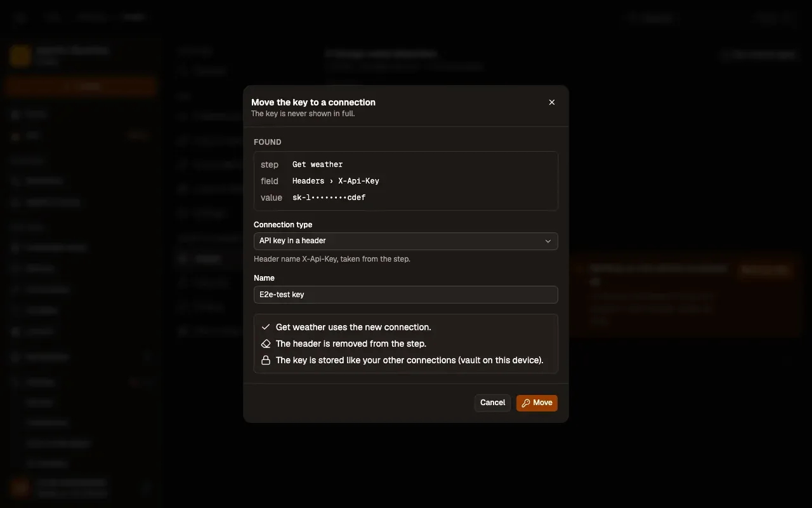
Task: Select the field value "Headers › X-Api-Key"
Action: tap(336, 181)
